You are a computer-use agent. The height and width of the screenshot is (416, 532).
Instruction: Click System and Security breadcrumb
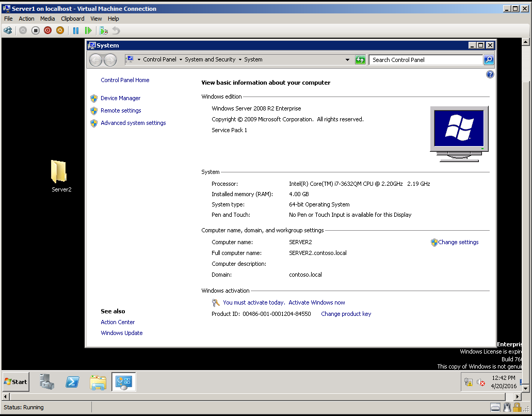[x=210, y=60]
